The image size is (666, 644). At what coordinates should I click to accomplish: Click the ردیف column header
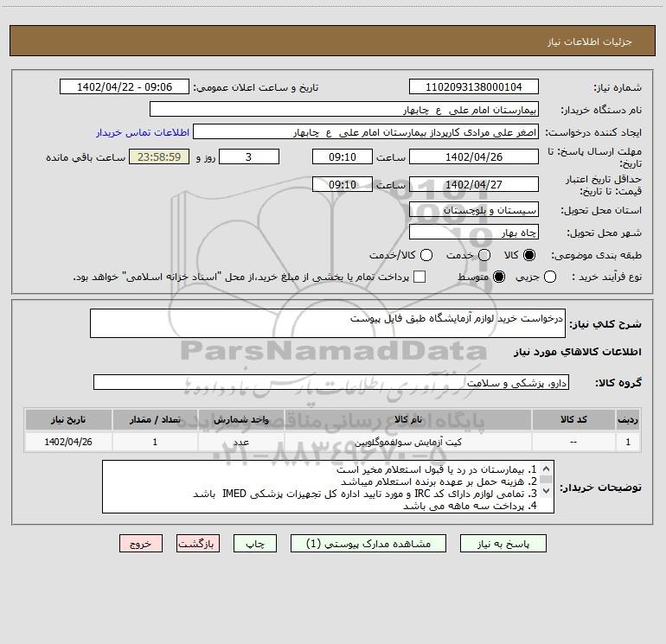point(628,420)
